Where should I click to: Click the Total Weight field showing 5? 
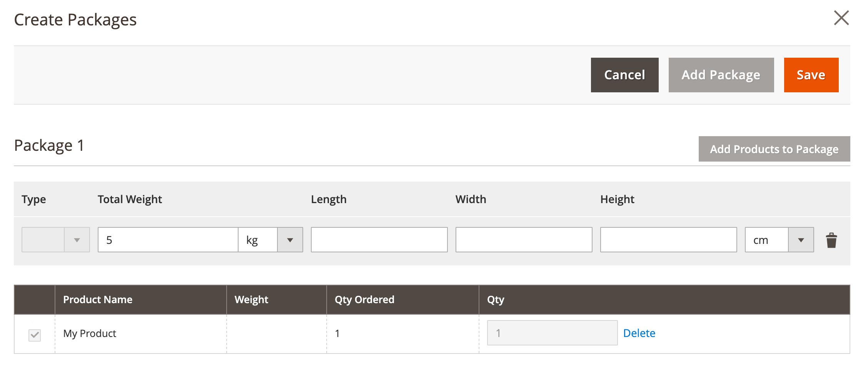coord(167,239)
